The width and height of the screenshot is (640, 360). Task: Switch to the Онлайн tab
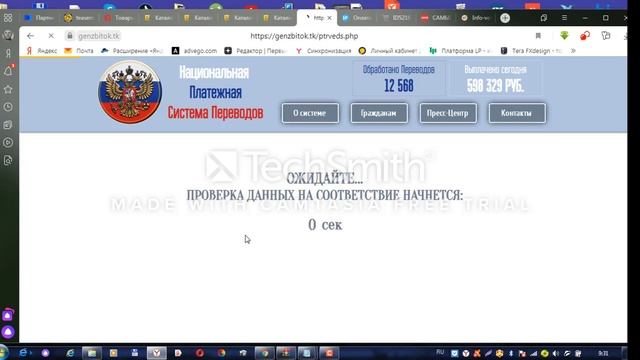tap(357, 18)
